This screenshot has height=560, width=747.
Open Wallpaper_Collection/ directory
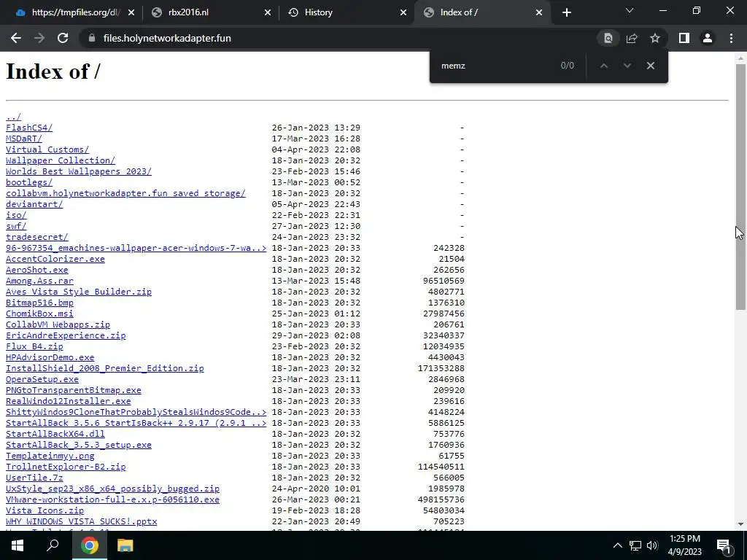[61, 160]
